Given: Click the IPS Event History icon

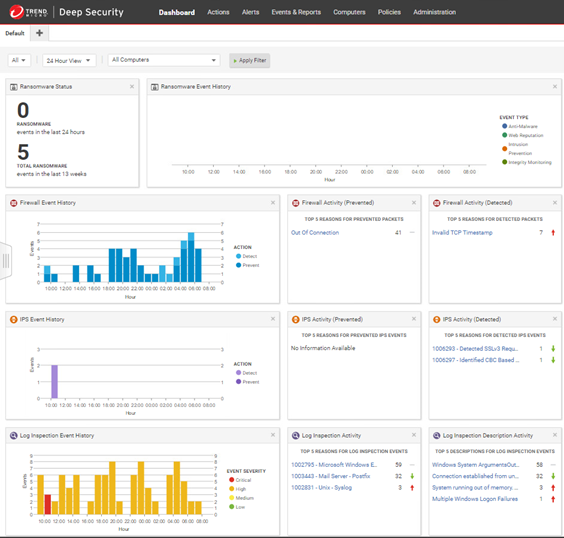Looking at the screenshot, I should coord(14,319).
